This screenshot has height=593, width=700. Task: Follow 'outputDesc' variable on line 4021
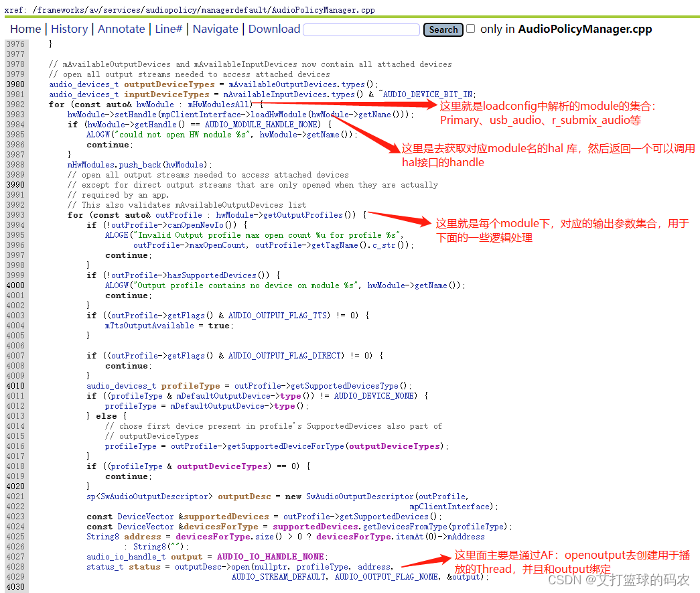(x=244, y=496)
